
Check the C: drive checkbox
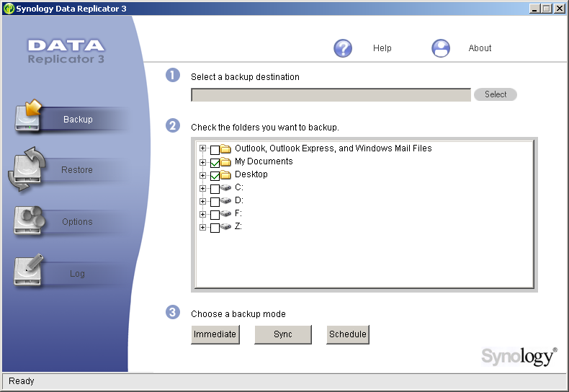click(215, 189)
